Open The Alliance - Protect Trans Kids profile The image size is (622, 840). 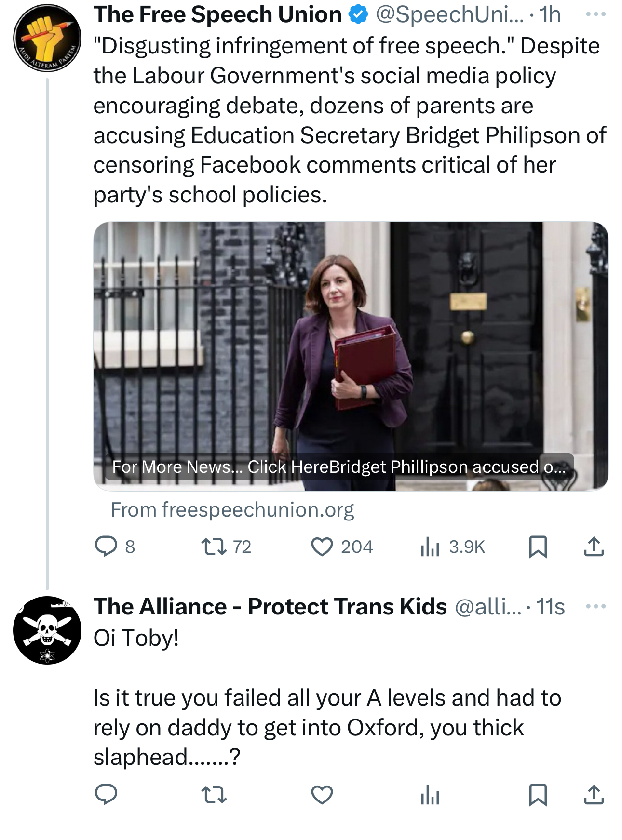(270, 606)
